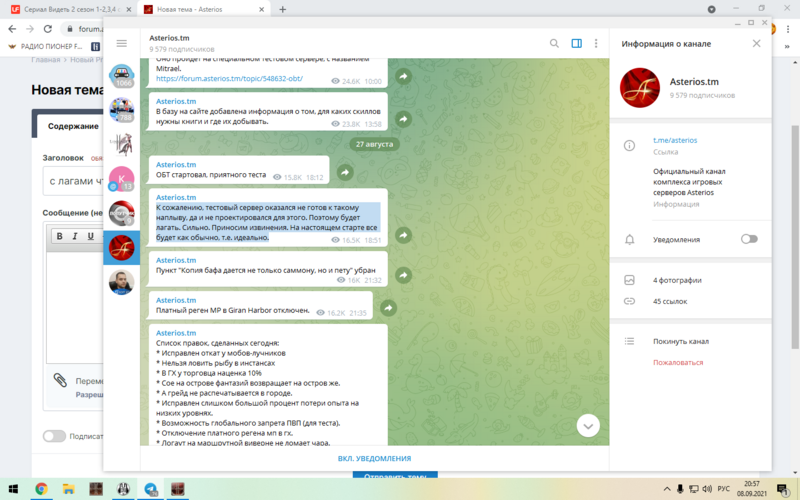This screenshot has height=500, width=800.
Task: Click the Заголовок title input field
Action: (73, 181)
